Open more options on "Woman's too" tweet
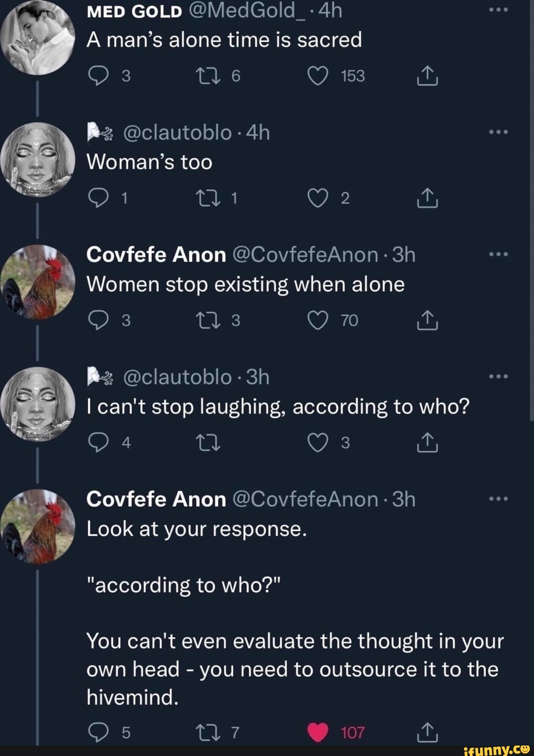 pos(498,133)
